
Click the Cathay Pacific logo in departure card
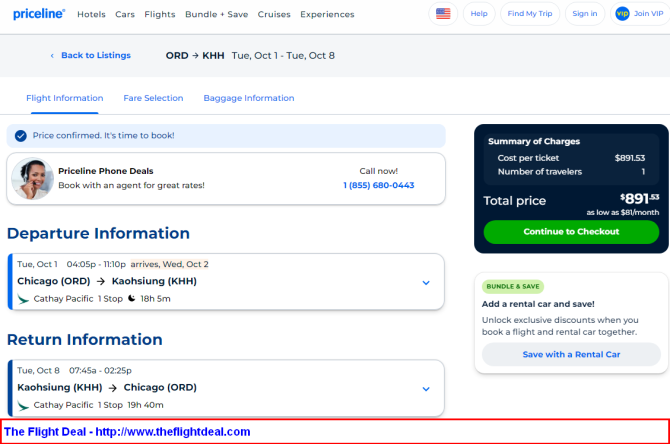(23, 298)
